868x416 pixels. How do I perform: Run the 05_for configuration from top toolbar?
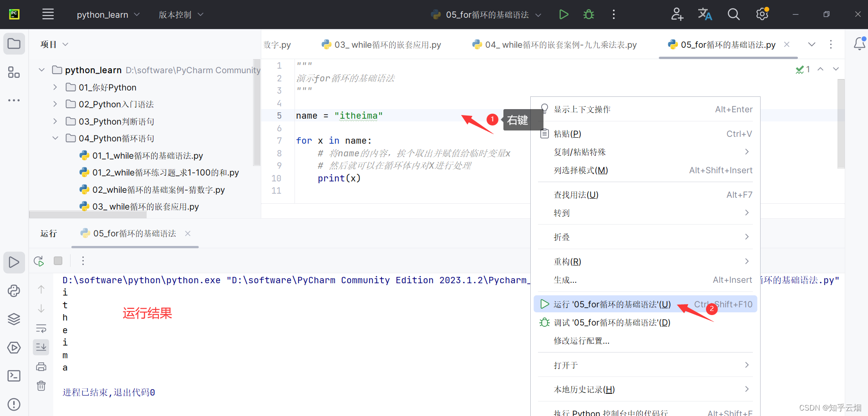pos(563,15)
